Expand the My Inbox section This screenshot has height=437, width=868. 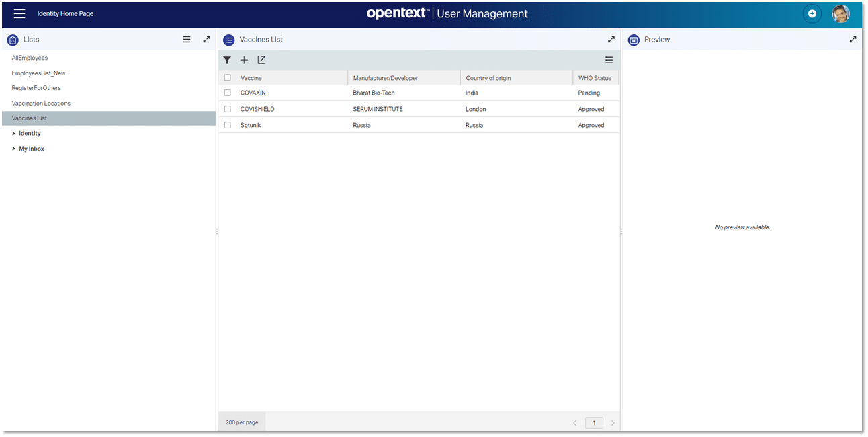click(30, 148)
